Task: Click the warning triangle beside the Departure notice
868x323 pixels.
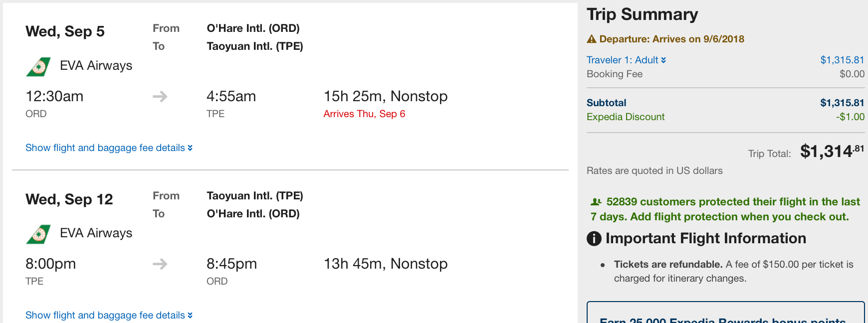Action: 592,39
